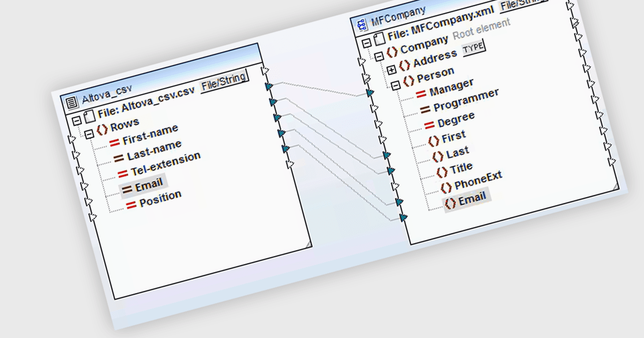The image size is (644, 338).
Task: Click the braces icon next to Title
Action: tap(442, 172)
